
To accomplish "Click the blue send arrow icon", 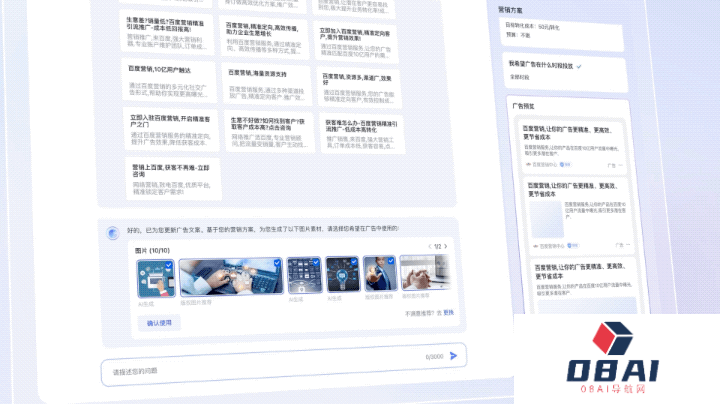I will point(454,356).
